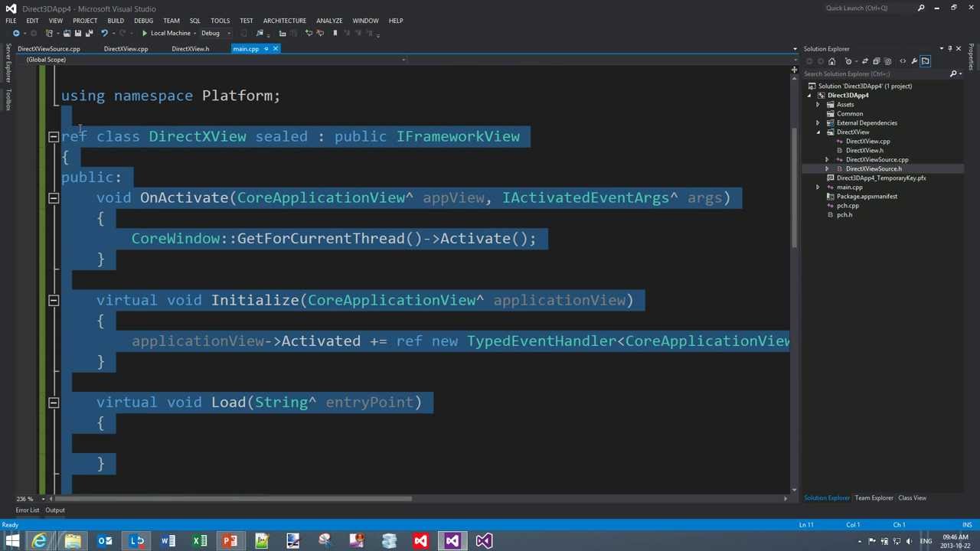980x551 pixels.
Task: Select Direct3DApp4_TemporaryKey.pfx file
Action: 881,178
